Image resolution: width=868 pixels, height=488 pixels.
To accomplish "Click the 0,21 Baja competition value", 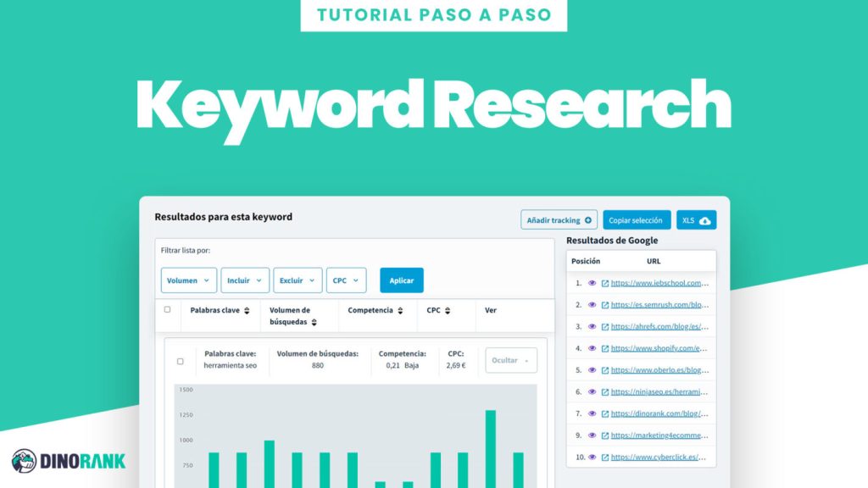I will [x=403, y=366].
